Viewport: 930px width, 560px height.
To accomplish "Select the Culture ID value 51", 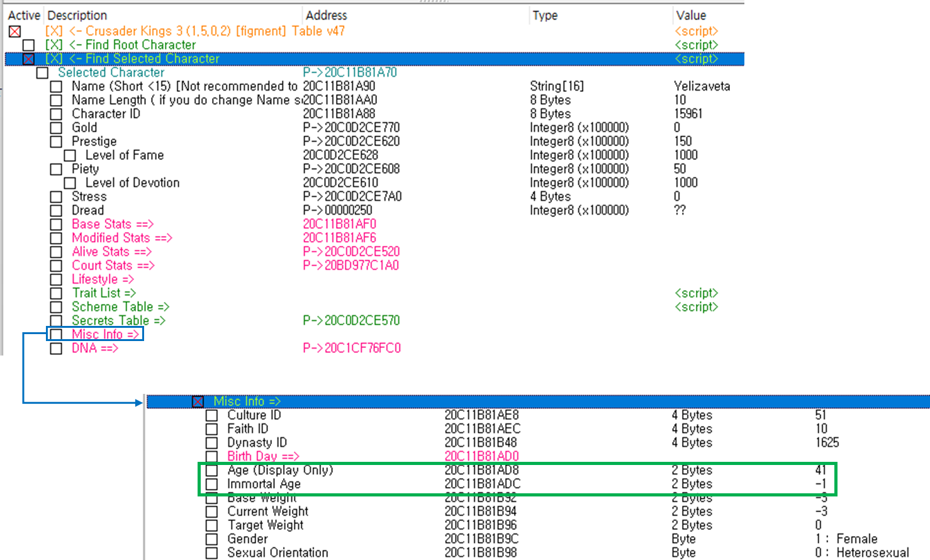I will (821, 415).
